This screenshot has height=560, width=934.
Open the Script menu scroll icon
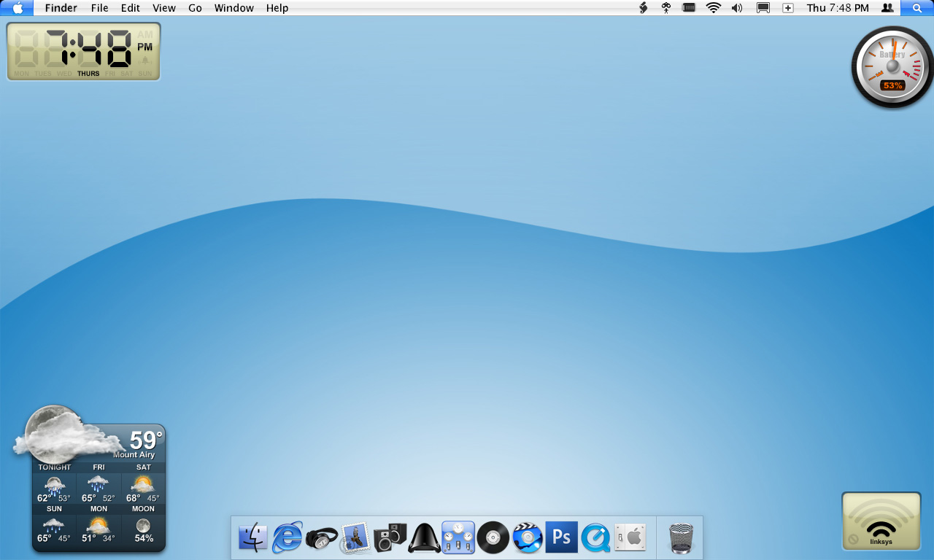[x=643, y=8]
